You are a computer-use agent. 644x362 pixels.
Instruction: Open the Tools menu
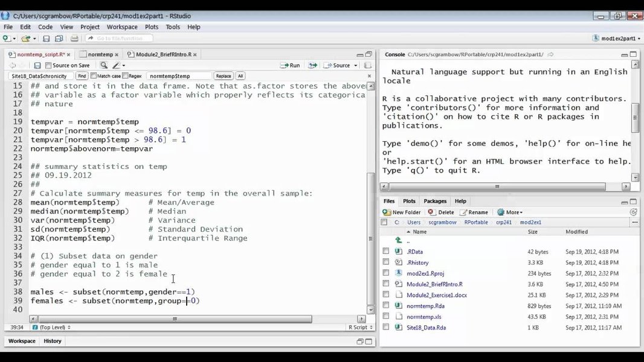tap(173, 27)
